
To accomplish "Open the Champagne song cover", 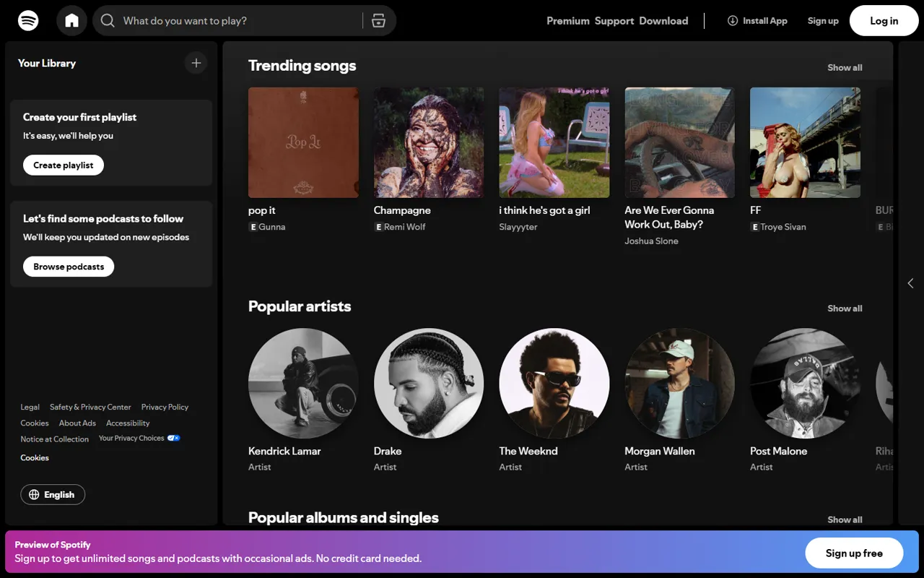I will [429, 142].
